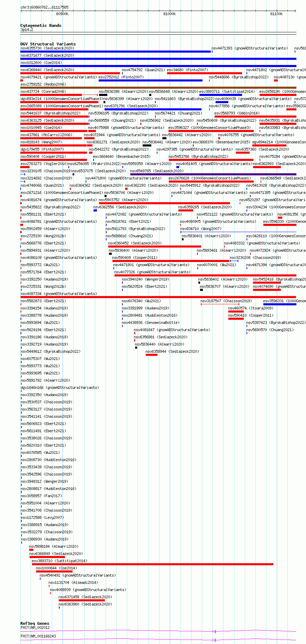Click nsv6371458 (Sedlazeck2020) label

point(85,597)
